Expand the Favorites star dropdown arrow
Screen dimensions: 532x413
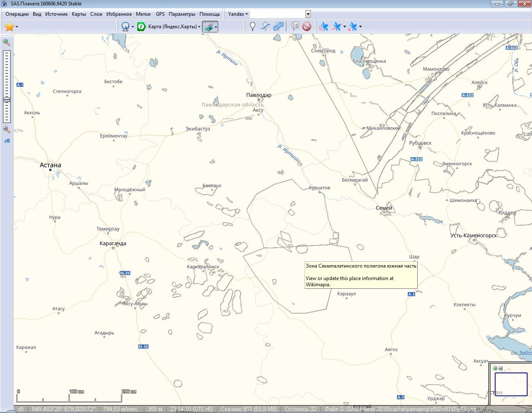tap(17, 27)
